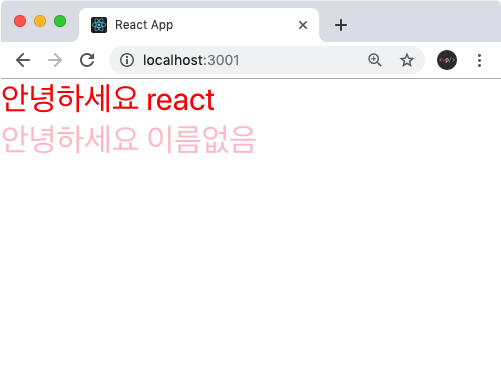Focus the address bar showing localhost:3001

267,60
